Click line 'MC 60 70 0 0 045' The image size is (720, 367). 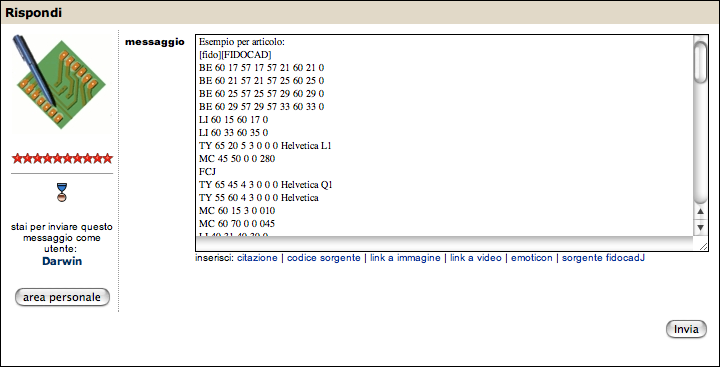tap(237, 224)
